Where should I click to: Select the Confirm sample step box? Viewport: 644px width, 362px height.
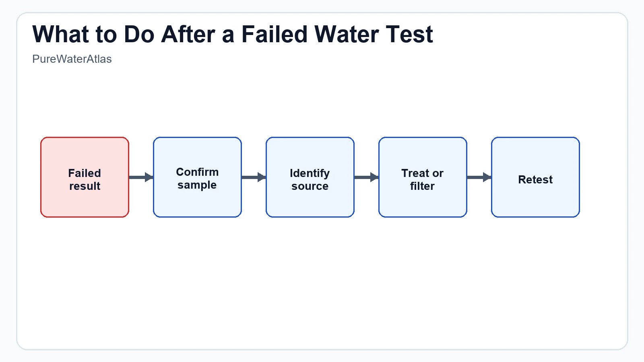point(197,177)
